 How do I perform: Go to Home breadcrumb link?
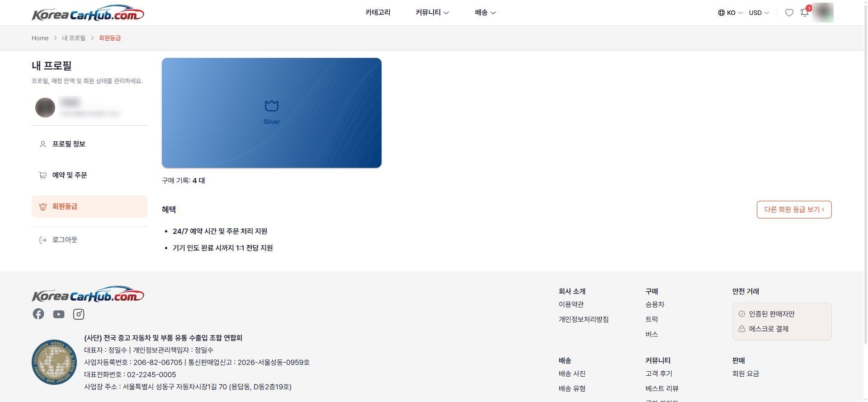pos(40,38)
